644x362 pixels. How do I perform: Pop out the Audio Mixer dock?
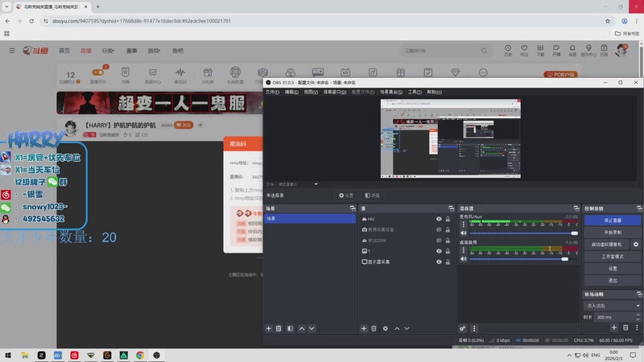(576, 208)
